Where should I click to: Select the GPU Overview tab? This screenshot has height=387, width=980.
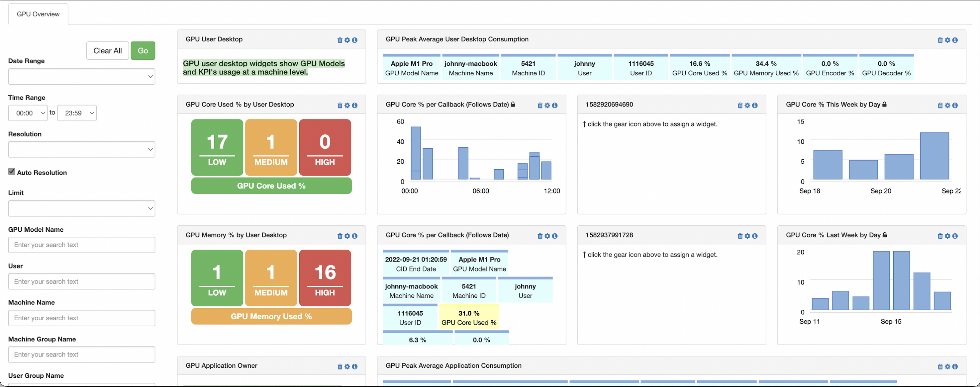[38, 14]
